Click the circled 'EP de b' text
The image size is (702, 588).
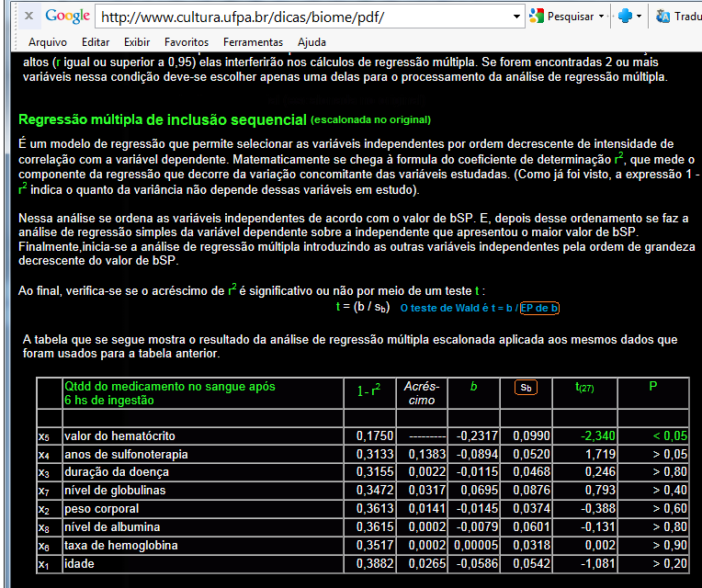tap(539, 308)
